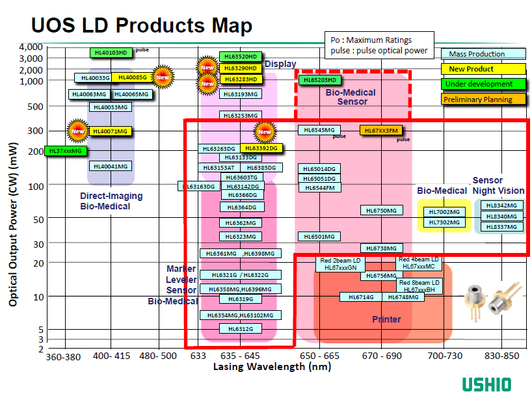
Task: Click the orange Preliminary Planning legend swatch
Action: click(x=483, y=99)
